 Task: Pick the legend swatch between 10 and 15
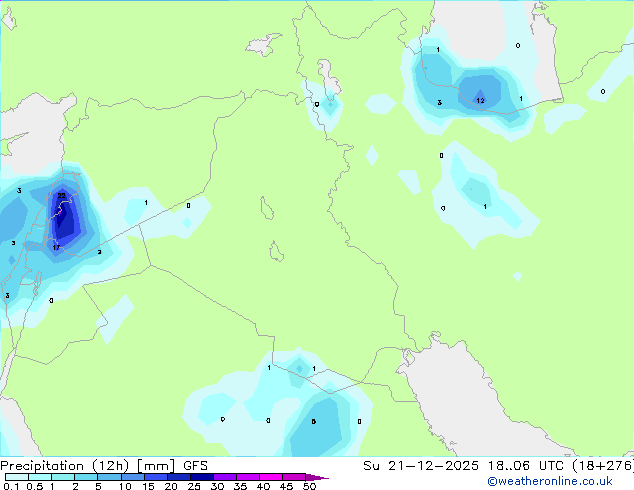pos(132,477)
